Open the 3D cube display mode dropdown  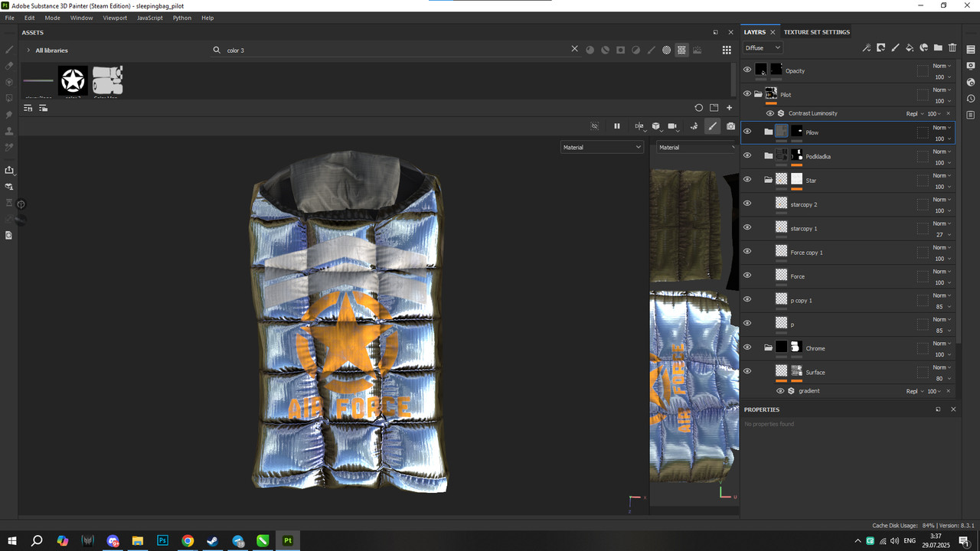click(x=656, y=126)
